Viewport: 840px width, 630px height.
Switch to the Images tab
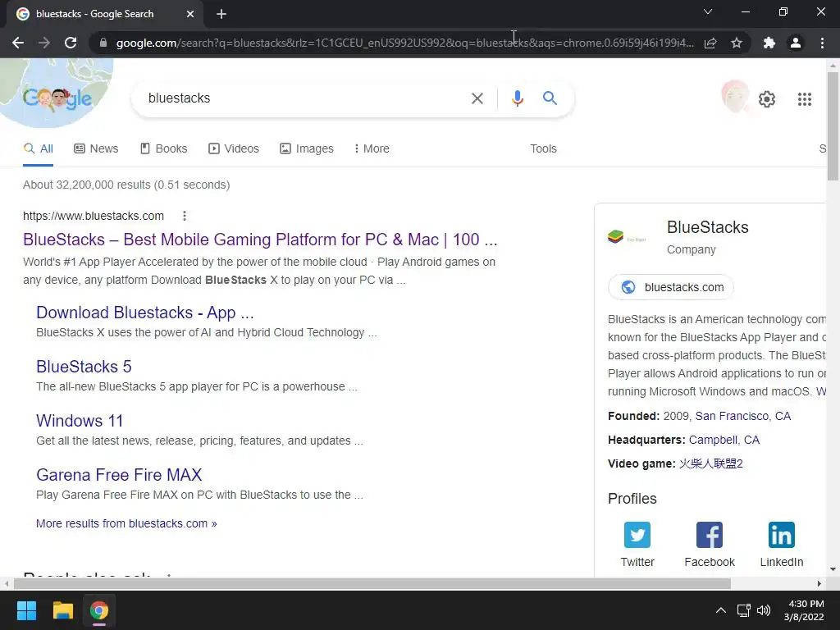[307, 149]
